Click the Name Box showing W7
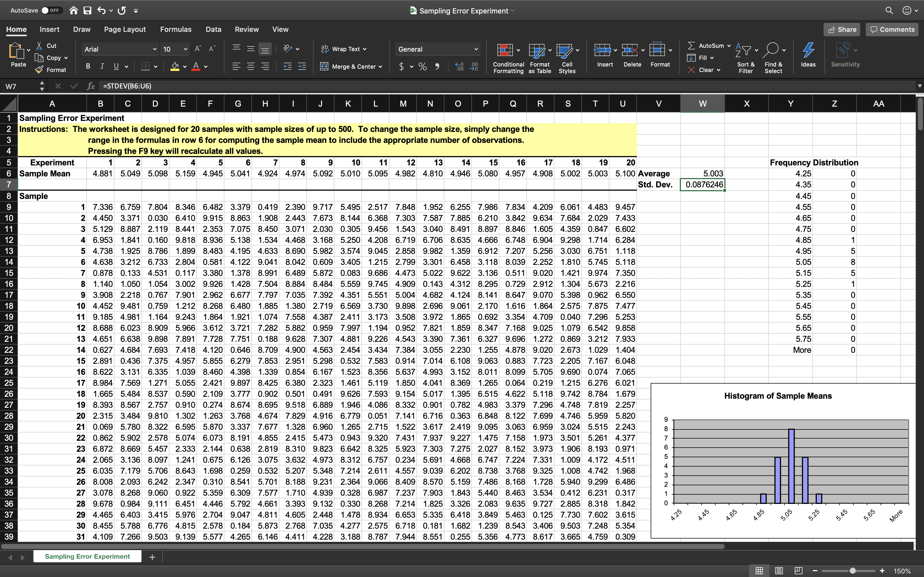Screen dimensions: 924x577 [19, 86]
